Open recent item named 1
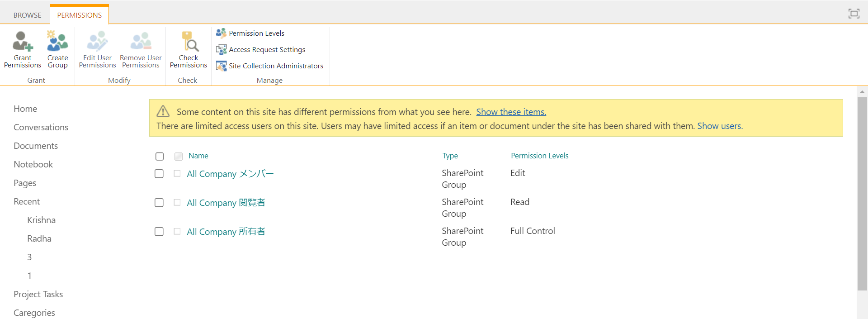The height and width of the screenshot is (319, 868). pyautogui.click(x=29, y=276)
